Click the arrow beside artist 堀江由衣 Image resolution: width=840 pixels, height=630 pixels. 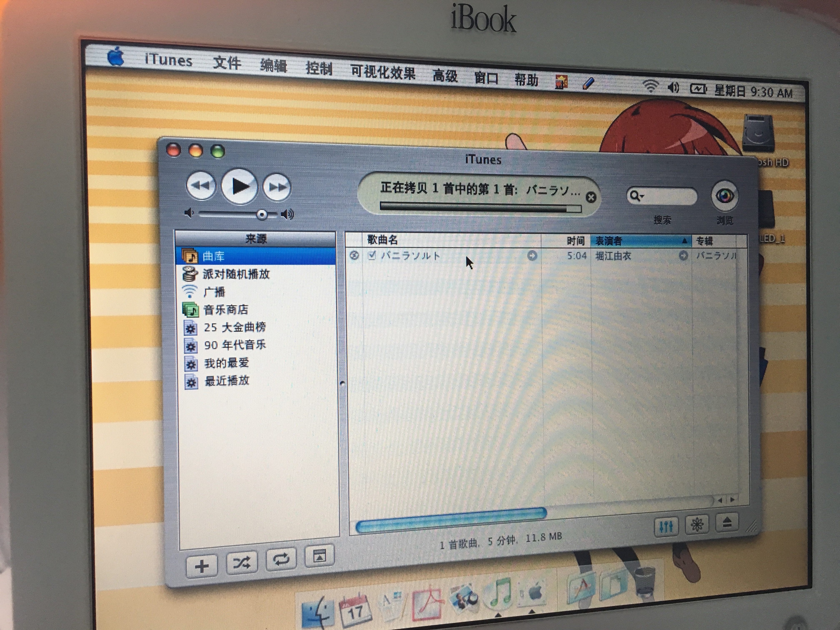coord(683,256)
